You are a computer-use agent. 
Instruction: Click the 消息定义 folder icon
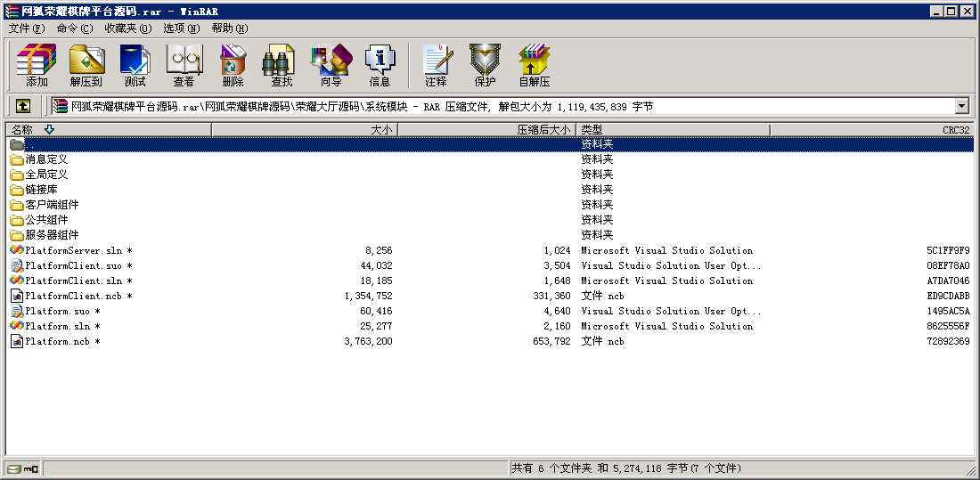tap(17, 159)
